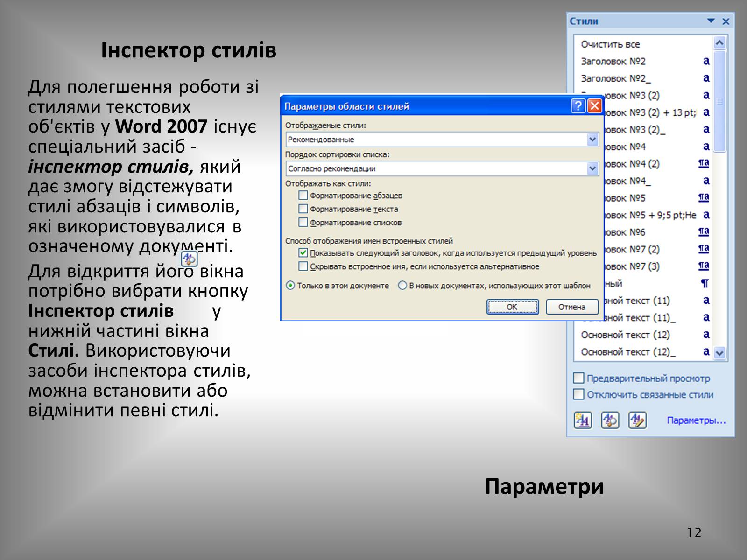
Task: Enable Форматирование абзацев checkbox
Action: (x=303, y=196)
